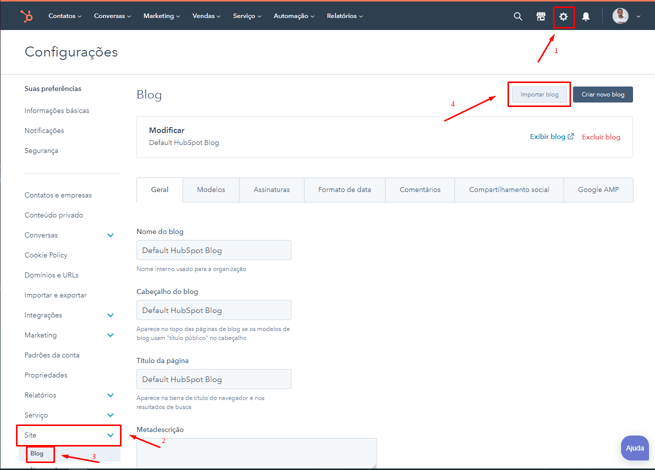This screenshot has width=655, height=470.
Task: Expand the Conversas sidebar chevron
Action: (110, 235)
